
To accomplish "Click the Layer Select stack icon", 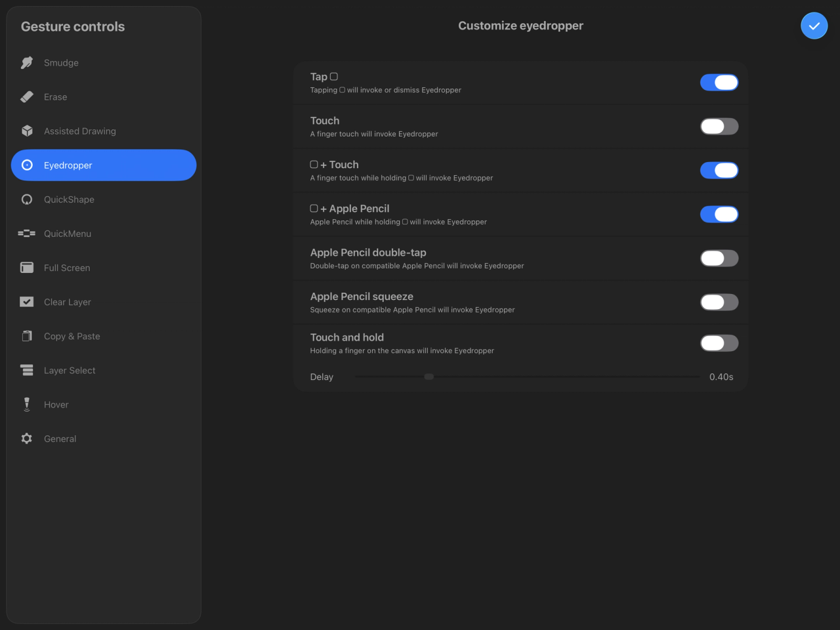I will (x=27, y=370).
